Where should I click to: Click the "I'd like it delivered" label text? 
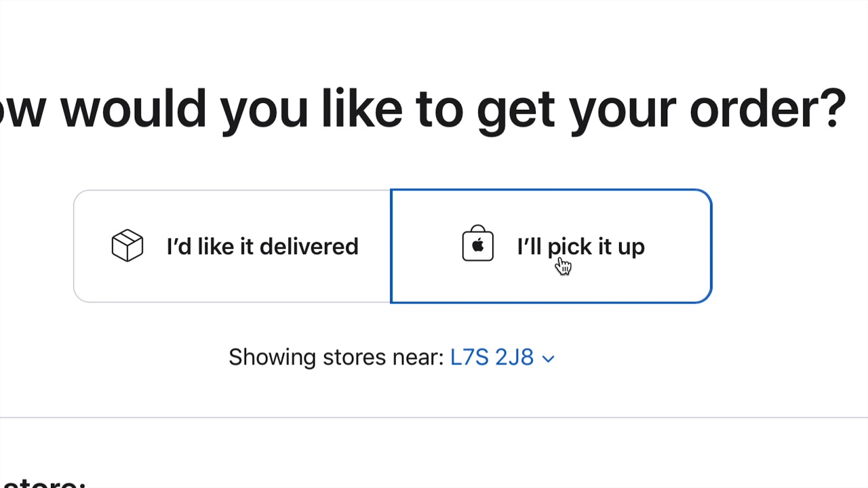click(x=262, y=246)
